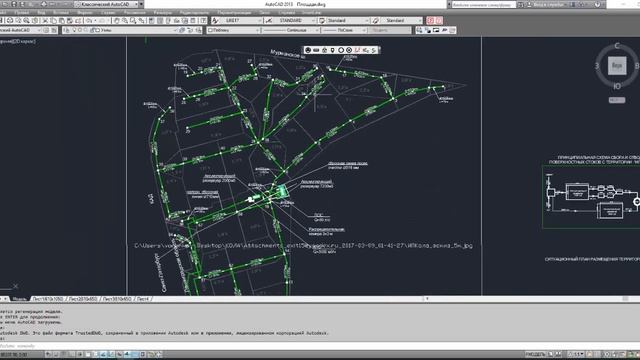640x360 pixels.
Task: Open the Вид menu
Action: tap(41, 13)
